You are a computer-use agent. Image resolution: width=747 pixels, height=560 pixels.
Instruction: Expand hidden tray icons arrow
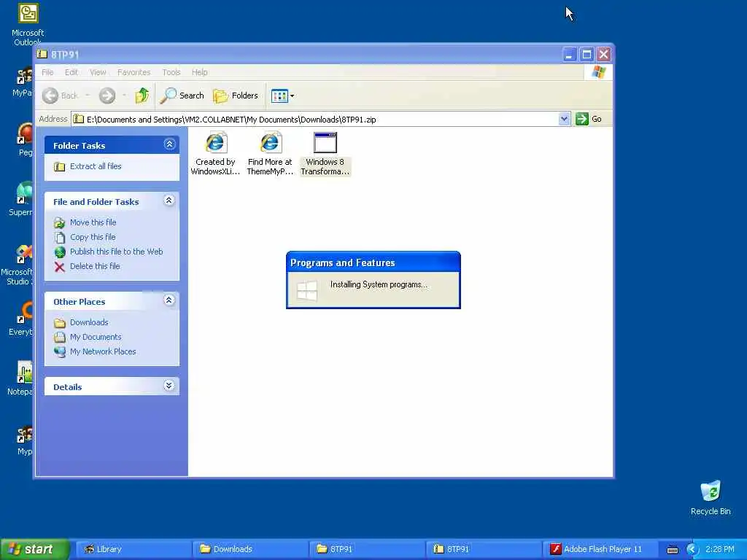692,550
